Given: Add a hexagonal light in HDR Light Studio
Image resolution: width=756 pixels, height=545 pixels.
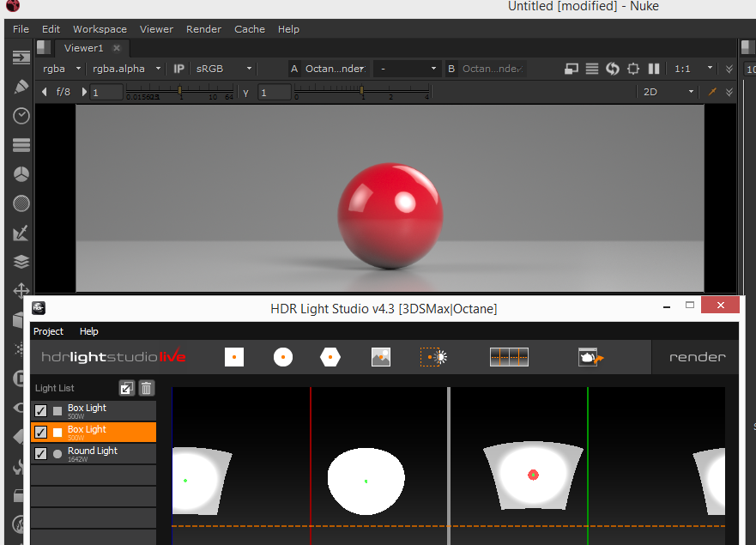Looking at the screenshot, I should (330, 357).
